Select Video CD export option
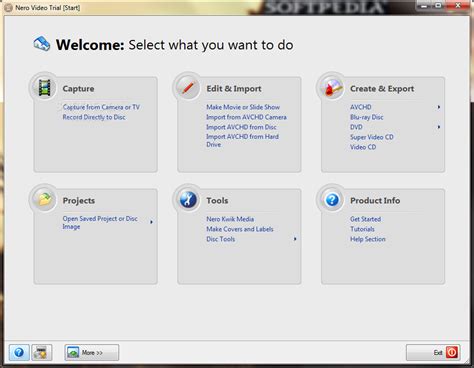Screen dimensions: 474x368 tap(363, 147)
